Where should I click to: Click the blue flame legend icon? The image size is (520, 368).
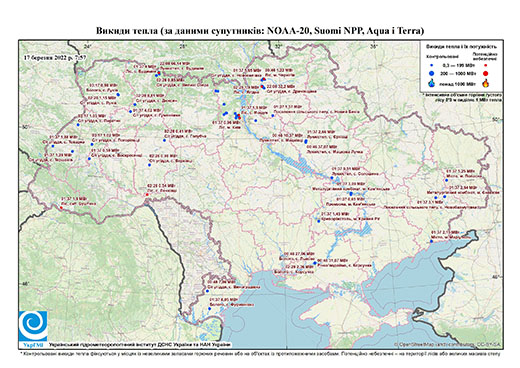[x=431, y=83]
